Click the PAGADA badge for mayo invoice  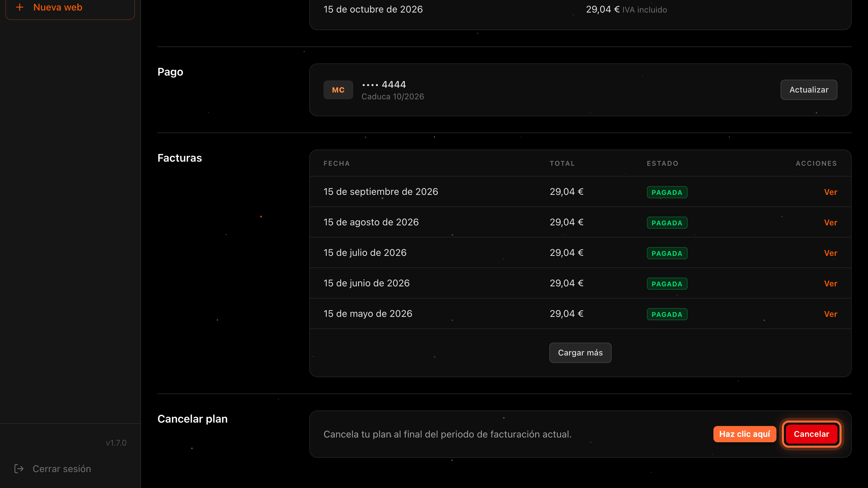667,314
